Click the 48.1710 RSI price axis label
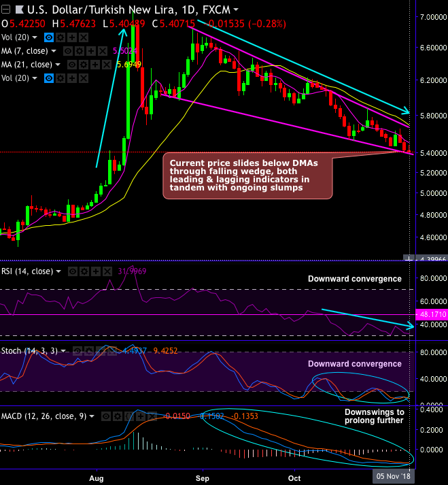448x485 pixels. [432, 314]
